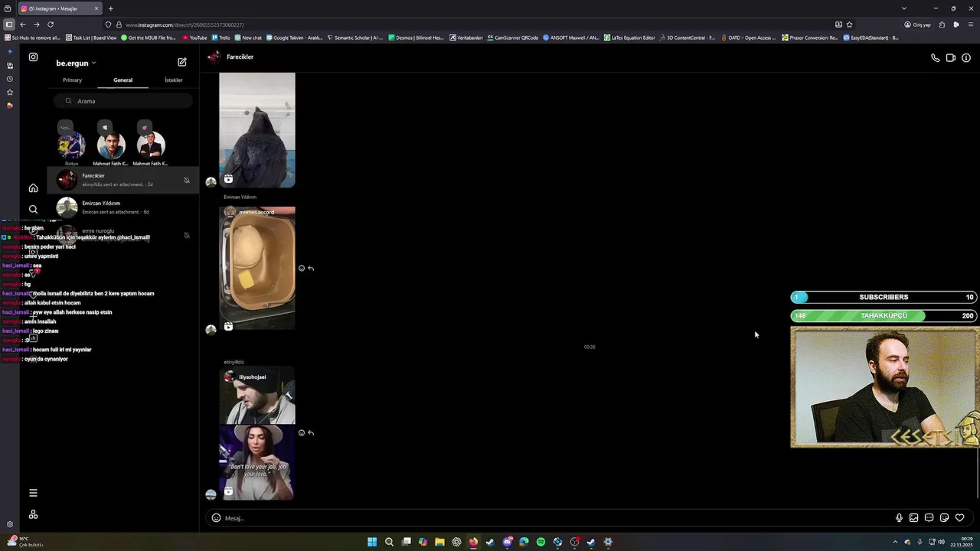Go back to the previous page
Image resolution: width=980 pixels, height=551 pixels.
click(23, 24)
